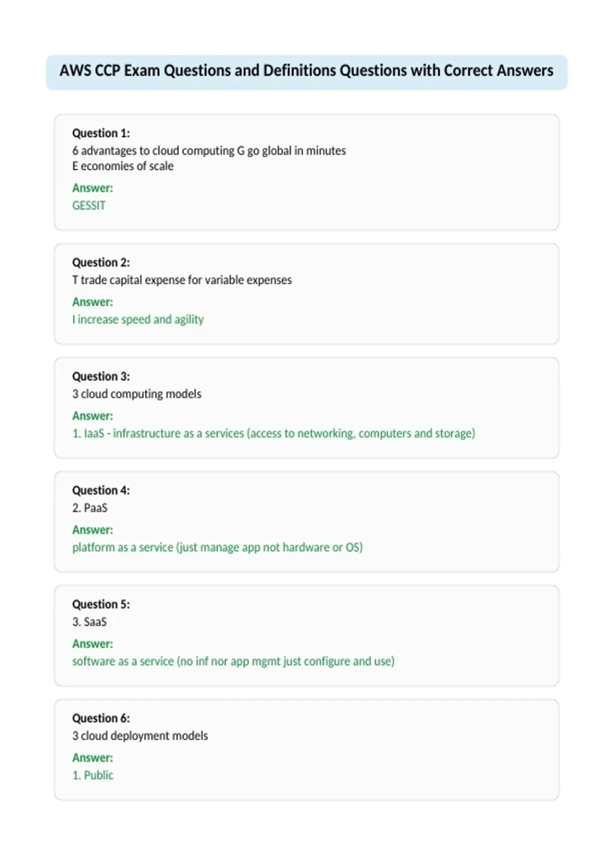The width and height of the screenshot is (613, 868).
Task: Select the Question 6 heading
Action: click(101, 718)
